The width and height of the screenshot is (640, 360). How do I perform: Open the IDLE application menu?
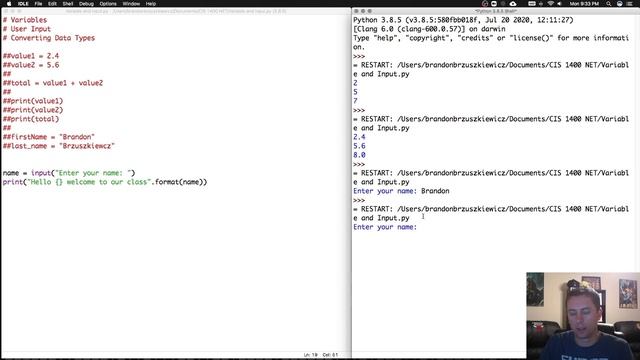(23, 4)
